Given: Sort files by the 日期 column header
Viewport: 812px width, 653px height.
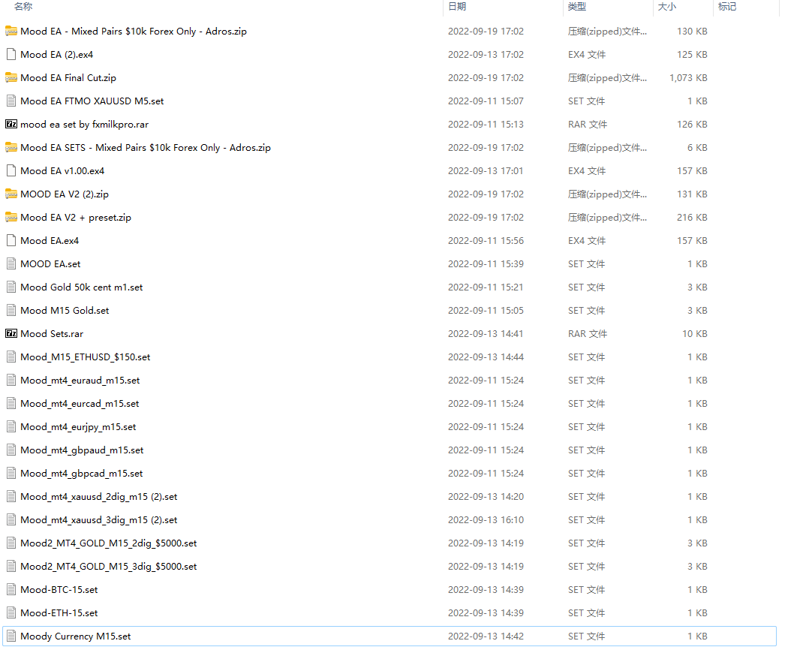Looking at the screenshot, I should 457,7.
